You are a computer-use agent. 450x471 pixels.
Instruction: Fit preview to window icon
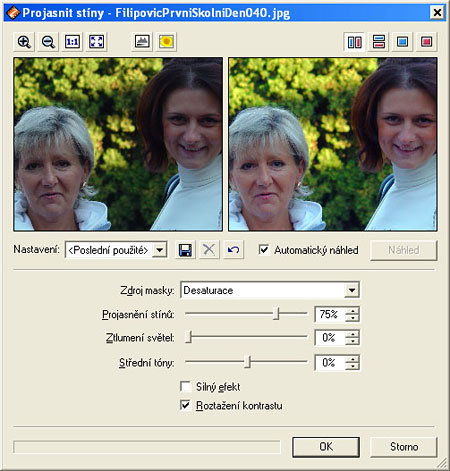pos(96,42)
